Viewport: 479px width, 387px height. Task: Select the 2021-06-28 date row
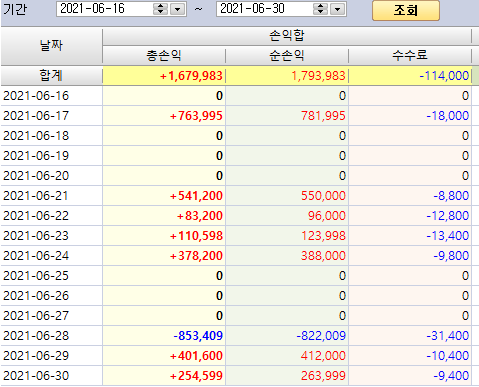pyautogui.click(x=51, y=336)
